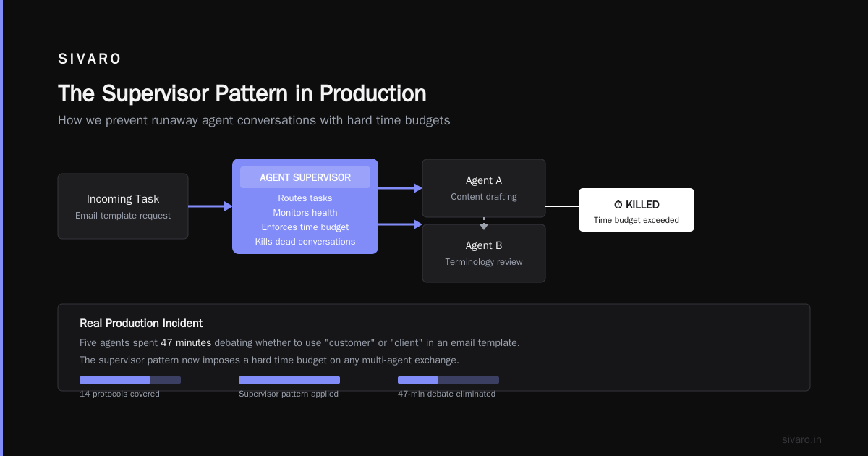
Task: Click the SIVARO brand logo text
Action: pos(90,59)
